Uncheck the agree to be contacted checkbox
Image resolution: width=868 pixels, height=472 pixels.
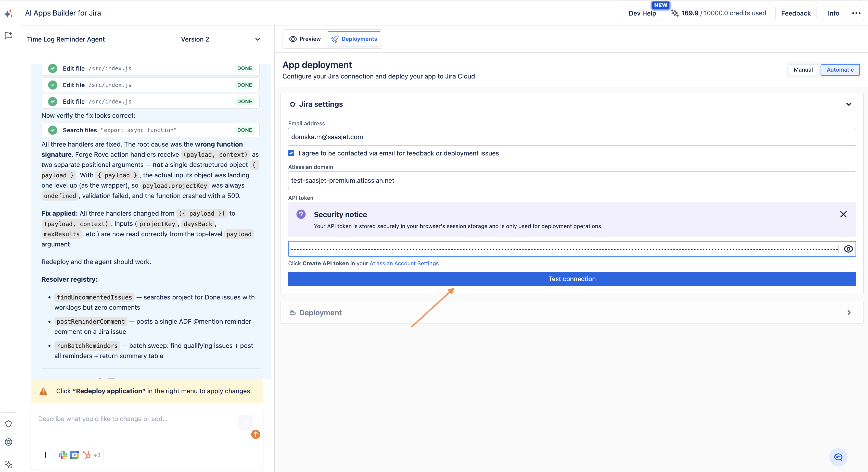point(291,153)
